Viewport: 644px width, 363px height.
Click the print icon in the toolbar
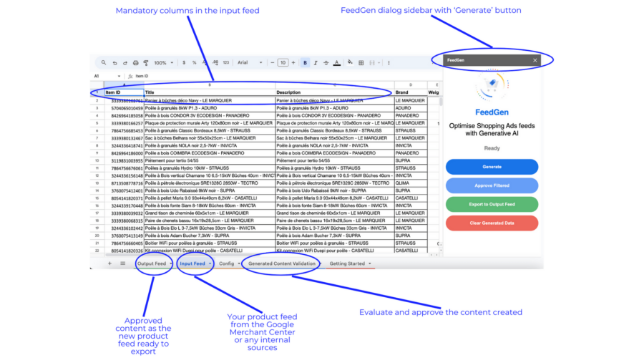135,63
